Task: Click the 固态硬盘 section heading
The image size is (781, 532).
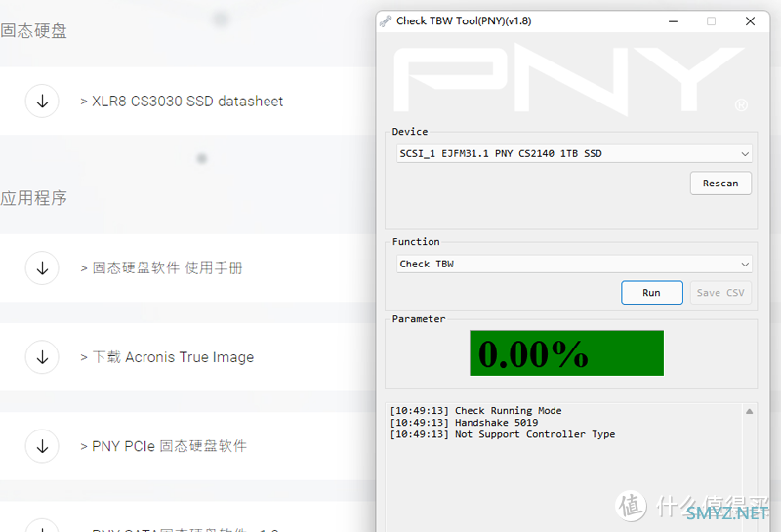Action: tap(33, 31)
